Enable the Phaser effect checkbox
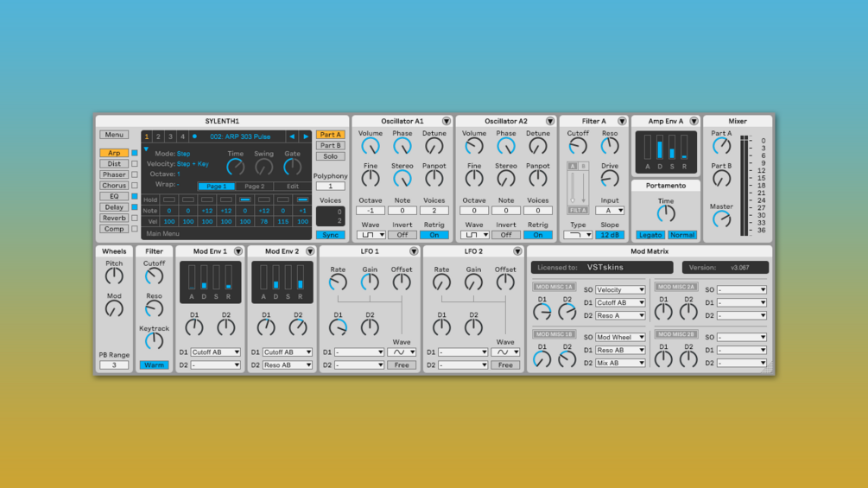 (x=135, y=174)
